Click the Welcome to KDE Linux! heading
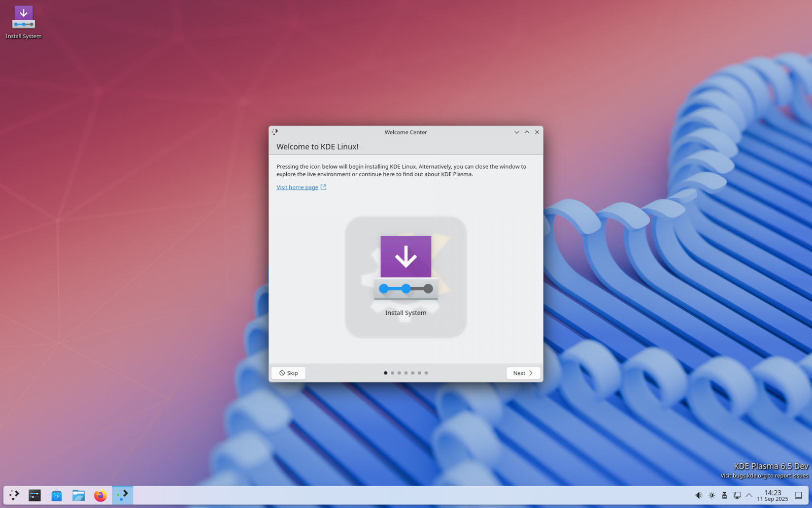The image size is (812, 508). [317, 147]
